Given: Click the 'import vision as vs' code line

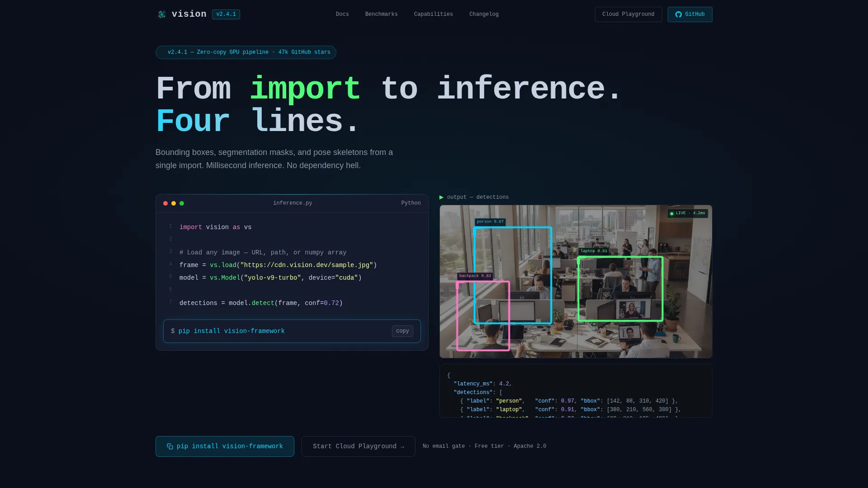Looking at the screenshot, I should (x=216, y=227).
